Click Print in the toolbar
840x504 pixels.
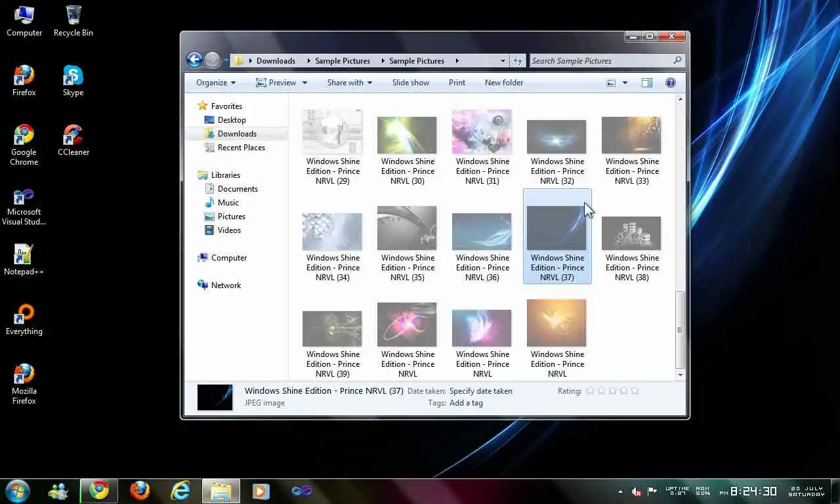click(x=457, y=83)
